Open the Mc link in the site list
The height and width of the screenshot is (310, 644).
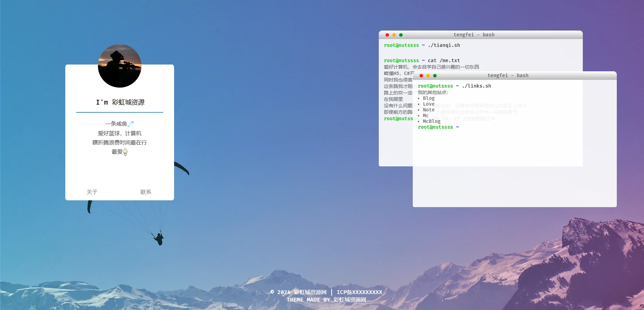[426, 115]
